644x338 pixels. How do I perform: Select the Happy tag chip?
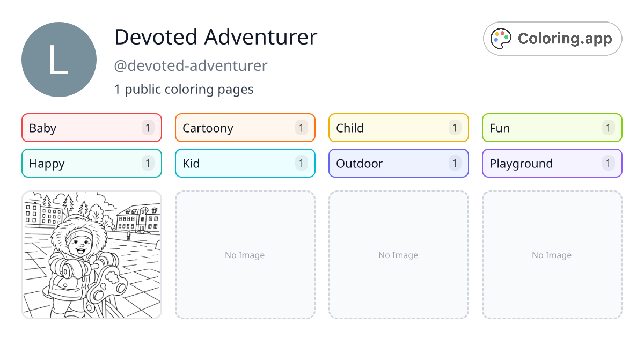click(91, 163)
